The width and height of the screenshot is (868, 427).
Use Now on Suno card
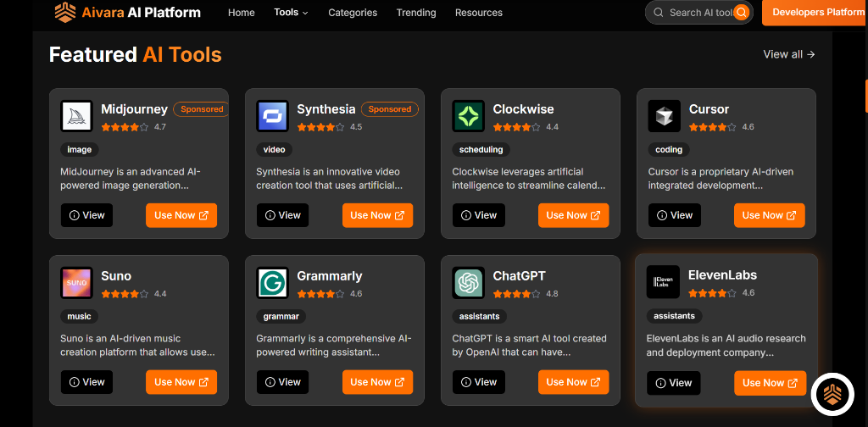[x=181, y=382]
